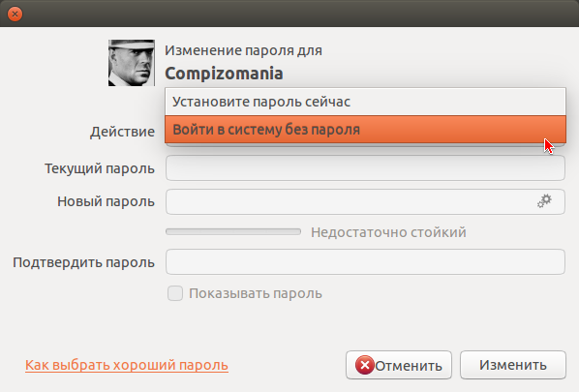Select the Подтвердить пароль text field

[x=365, y=261]
